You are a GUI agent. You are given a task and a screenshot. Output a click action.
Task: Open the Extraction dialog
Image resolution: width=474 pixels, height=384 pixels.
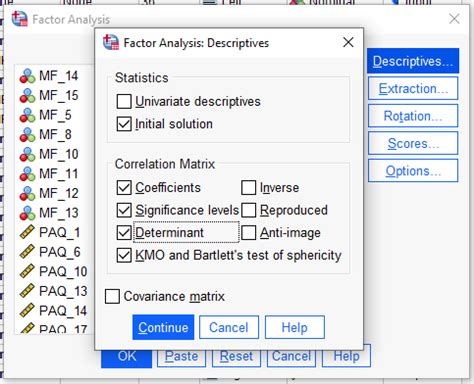tap(413, 88)
